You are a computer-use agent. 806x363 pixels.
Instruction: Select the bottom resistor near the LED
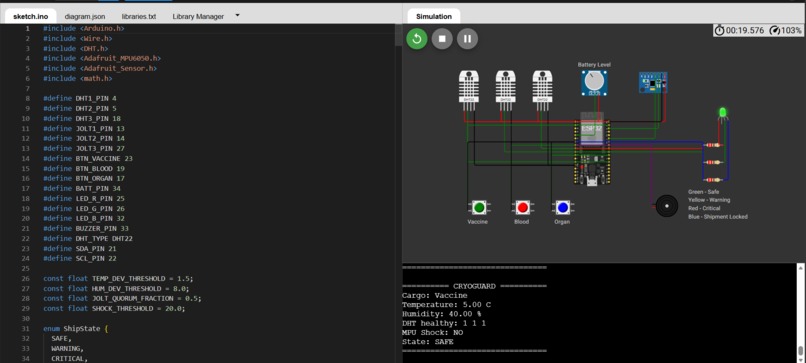[712, 179]
